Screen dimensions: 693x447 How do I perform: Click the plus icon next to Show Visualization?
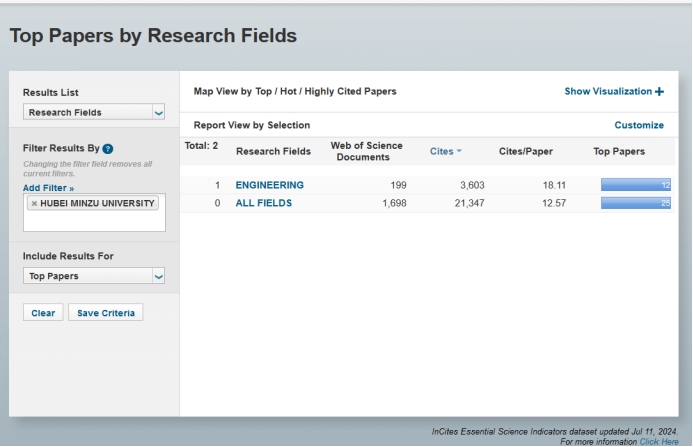point(659,92)
